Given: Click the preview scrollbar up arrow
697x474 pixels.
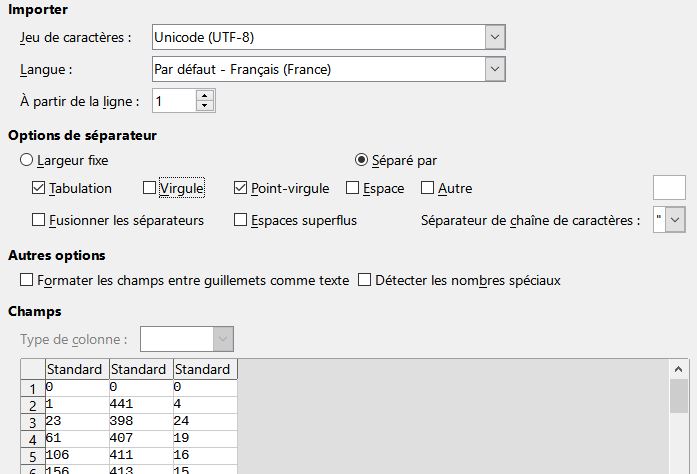Looking at the screenshot, I should tap(678, 369).
